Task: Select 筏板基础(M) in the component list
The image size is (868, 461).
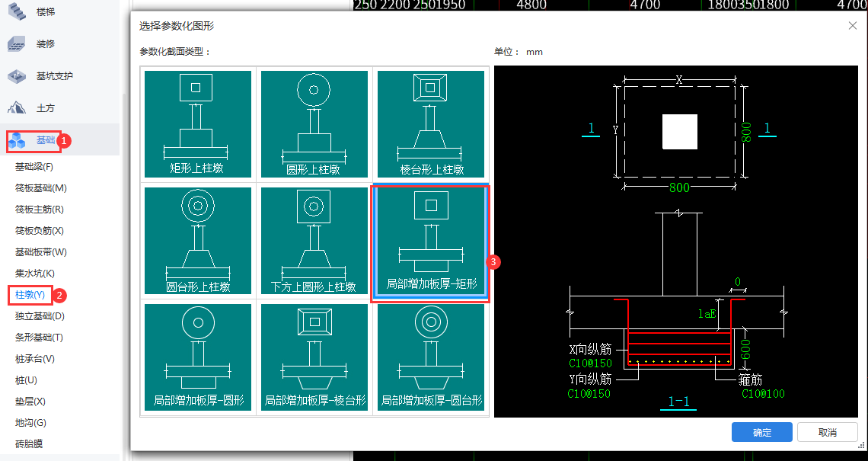Action: (x=41, y=188)
